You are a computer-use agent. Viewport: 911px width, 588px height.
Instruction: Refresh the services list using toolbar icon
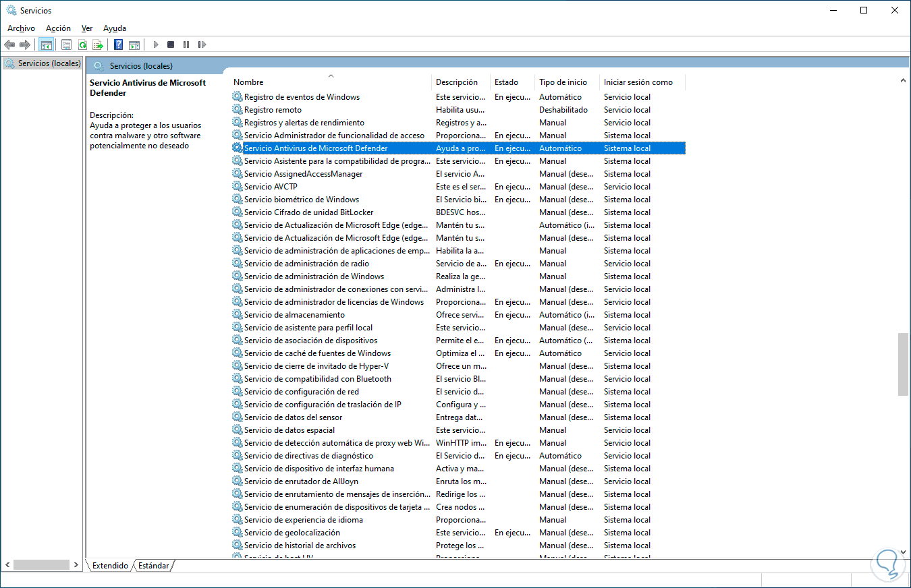pos(82,45)
